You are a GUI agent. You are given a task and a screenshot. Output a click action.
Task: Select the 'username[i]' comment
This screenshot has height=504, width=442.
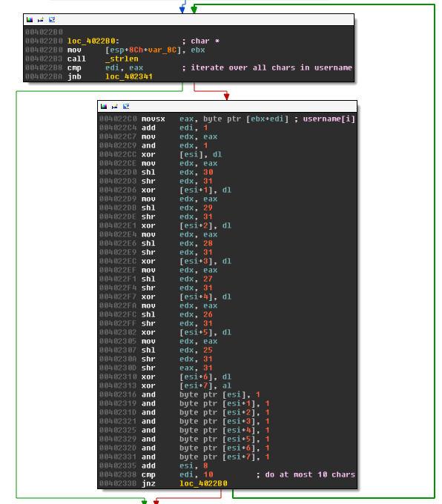click(329, 119)
